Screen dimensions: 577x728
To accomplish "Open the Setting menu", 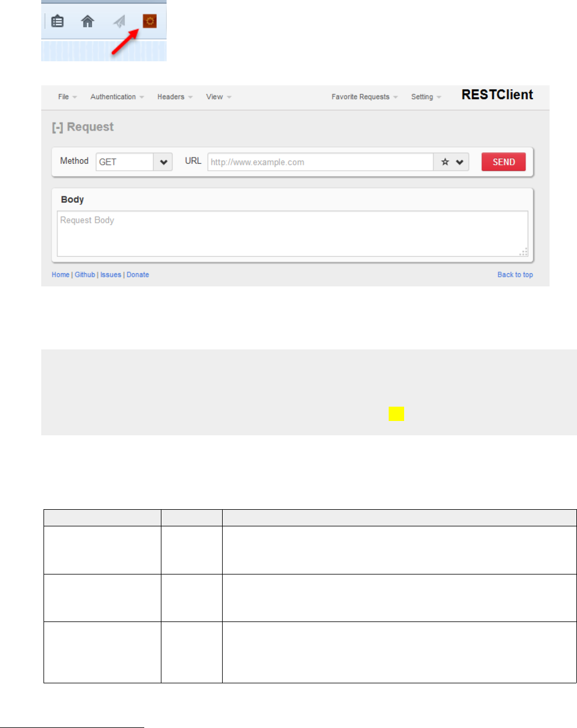I will (x=426, y=97).
